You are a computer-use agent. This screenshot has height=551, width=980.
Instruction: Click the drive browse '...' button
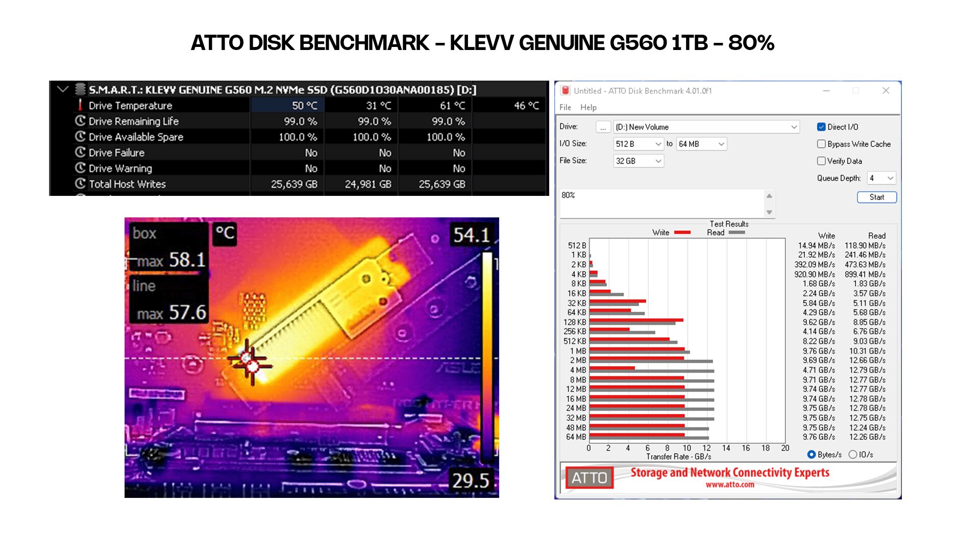pos(603,127)
